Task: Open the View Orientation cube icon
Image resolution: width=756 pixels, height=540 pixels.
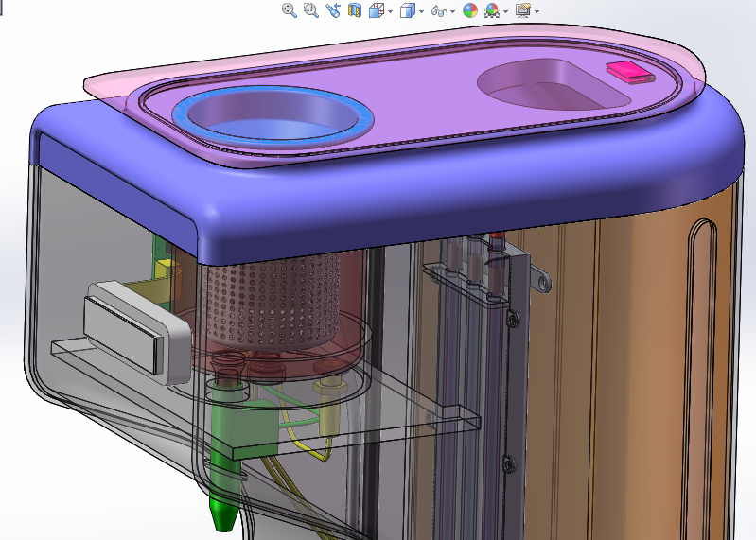Action: (376, 10)
